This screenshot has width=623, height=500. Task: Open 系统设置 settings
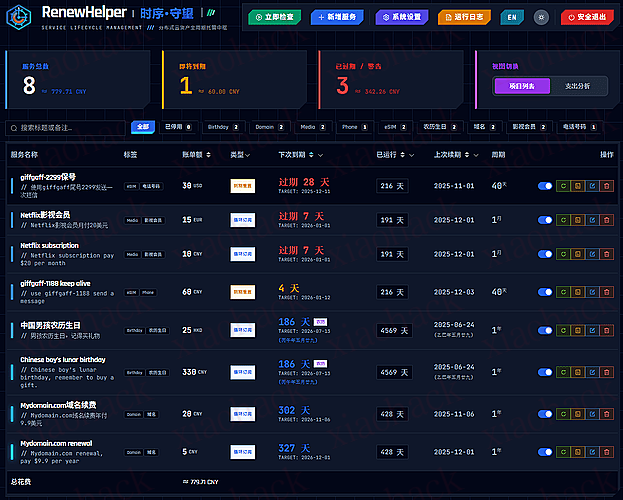[402, 17]
